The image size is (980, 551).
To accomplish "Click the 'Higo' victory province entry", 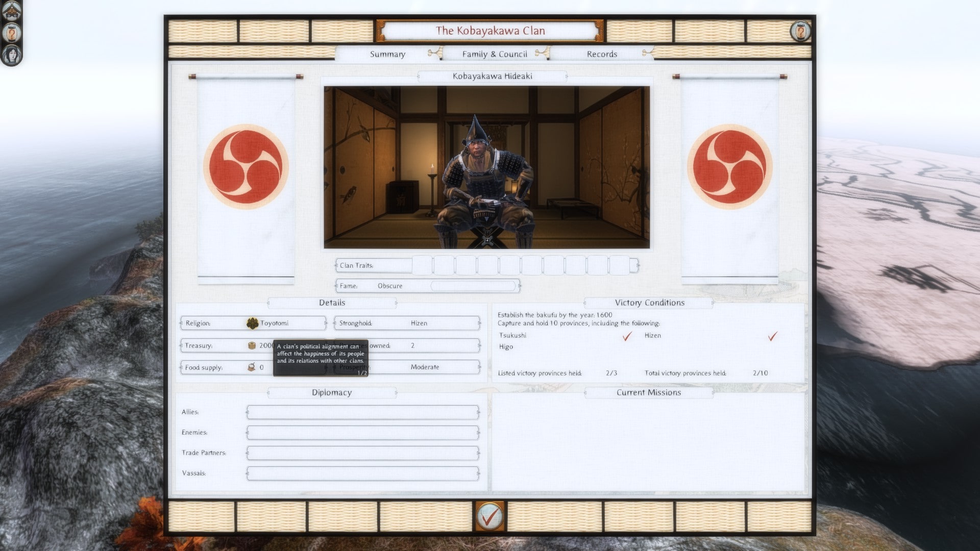I will 506,346.
